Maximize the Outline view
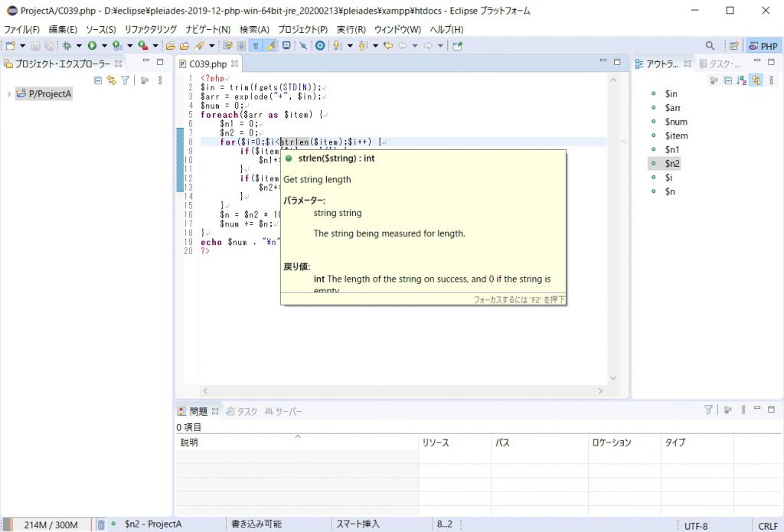This screenshot has width=784, height=532. coord(771,62)
